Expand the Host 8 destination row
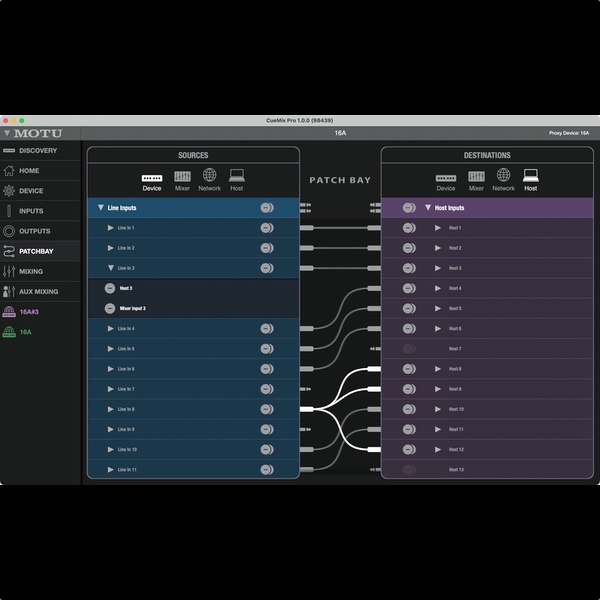Screen dimensions: 600x600 click(x=438, y=369)
